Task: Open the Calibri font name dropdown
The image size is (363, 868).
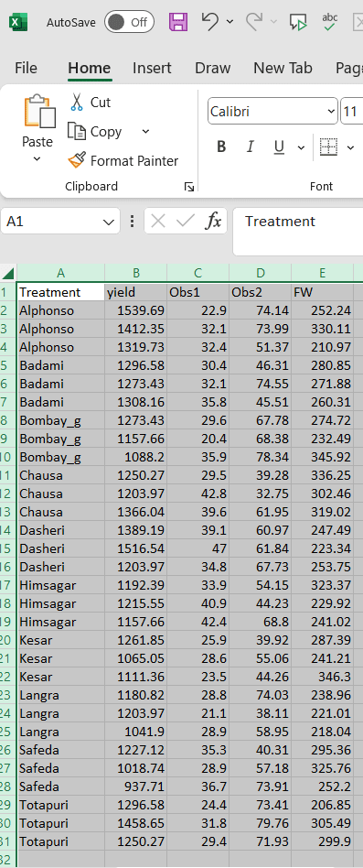Action: click(x=331, y=112)
